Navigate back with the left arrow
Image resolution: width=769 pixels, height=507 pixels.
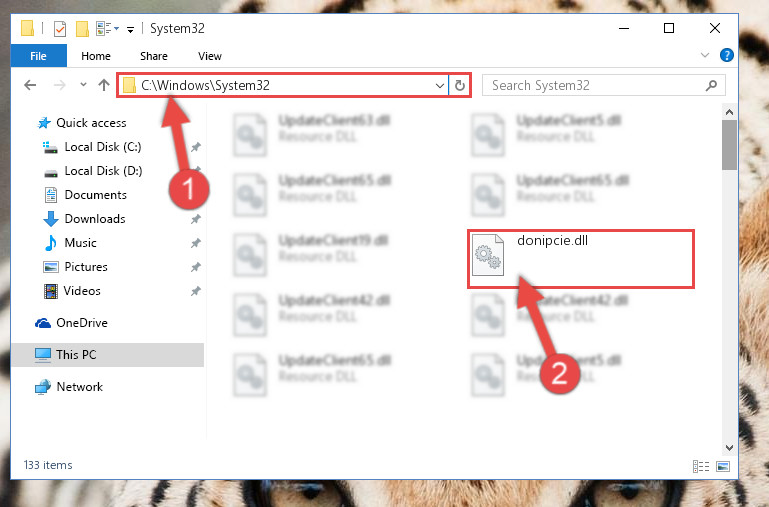pyautogui.click(x=30, y=85)
